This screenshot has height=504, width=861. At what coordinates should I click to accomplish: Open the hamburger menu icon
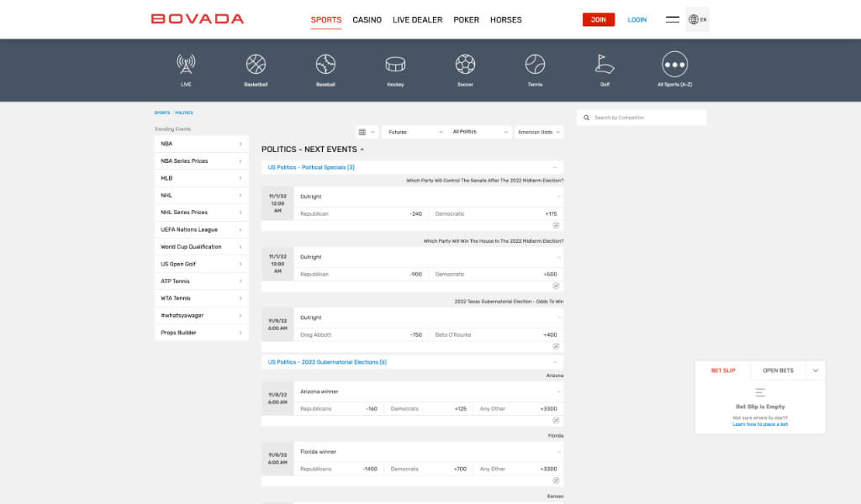tap(673, 19)
